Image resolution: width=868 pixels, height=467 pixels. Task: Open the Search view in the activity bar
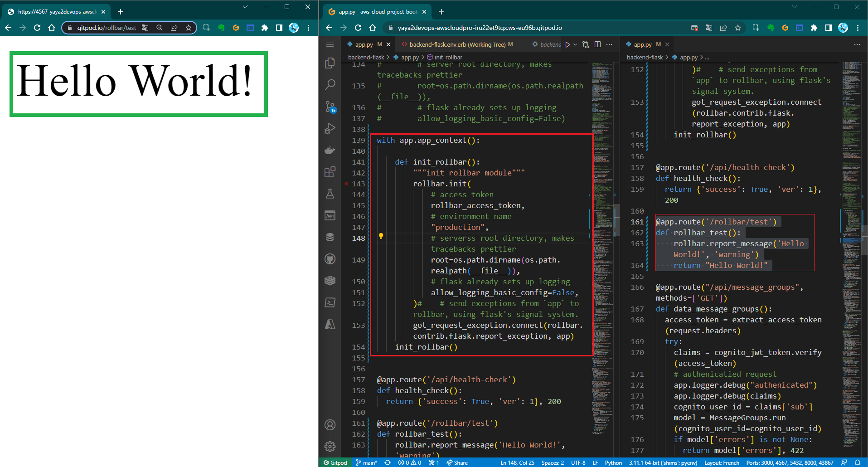tap(330, 84)
